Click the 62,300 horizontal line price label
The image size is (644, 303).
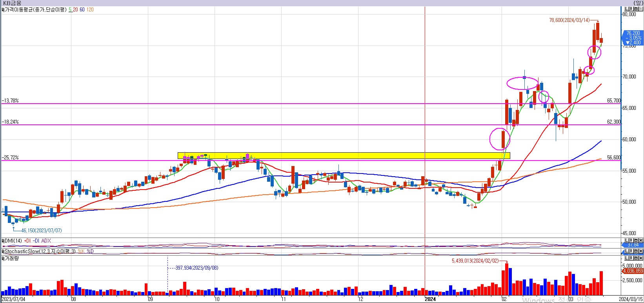pos(614,122)
